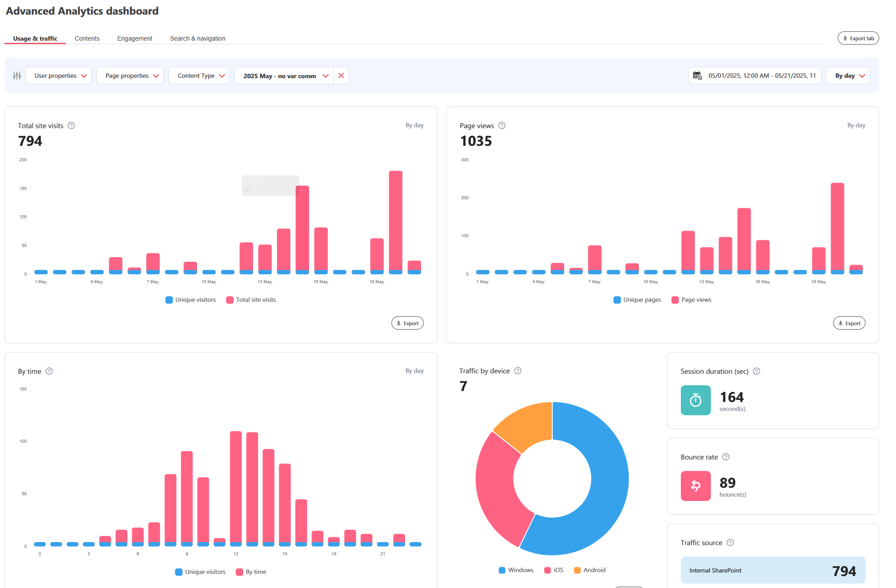This screenshot has width=896, height=588.
Task: Open the filter settings sliders icon
Action: click(17, 76)
